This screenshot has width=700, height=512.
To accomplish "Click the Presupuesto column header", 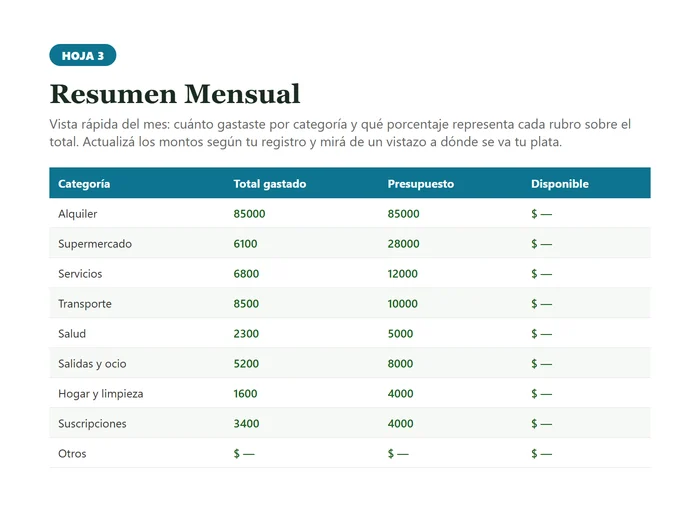I will 421,184.
